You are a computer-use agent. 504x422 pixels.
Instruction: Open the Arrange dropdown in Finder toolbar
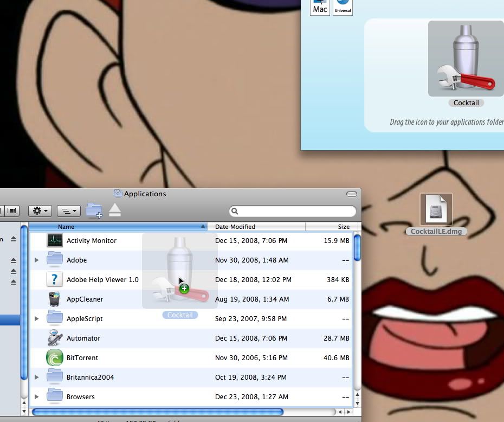tap(69, 210)
